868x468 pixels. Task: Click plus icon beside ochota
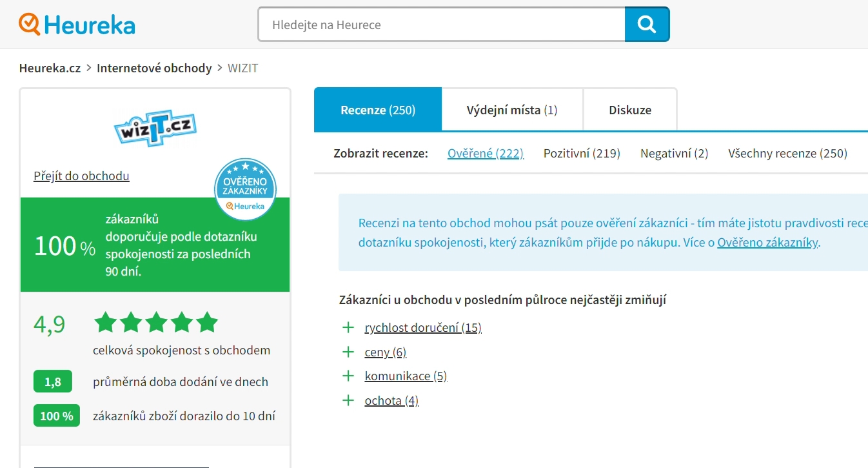click(x=348, y=400)
